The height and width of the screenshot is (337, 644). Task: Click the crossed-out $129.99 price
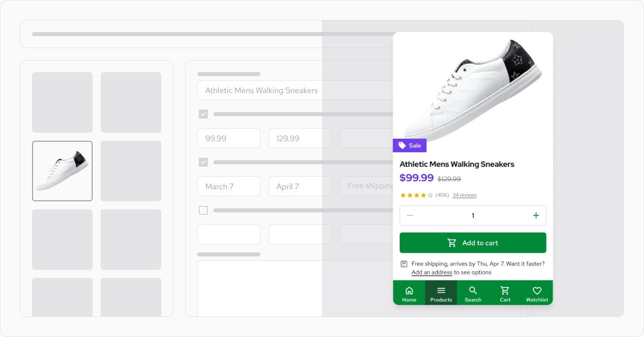[449, 179]
